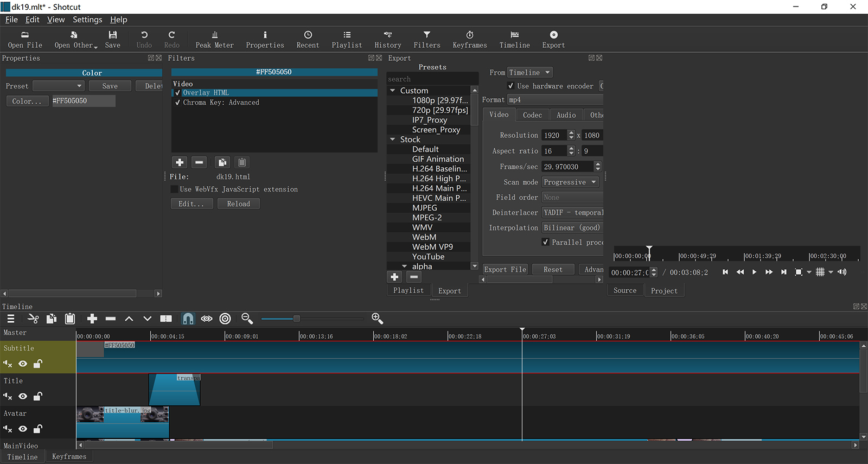This screenshot has width=868, height=464.
Task: Open the Scan mode Progressive dropdown
Action: (x=570, y=182)
